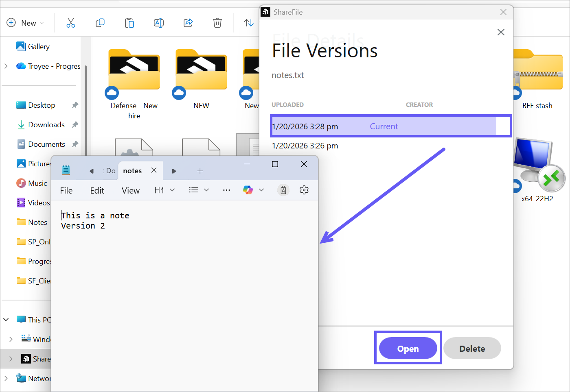
Task: Click the trash Delete icon in Explorer
Action: (x=217, y=23)
